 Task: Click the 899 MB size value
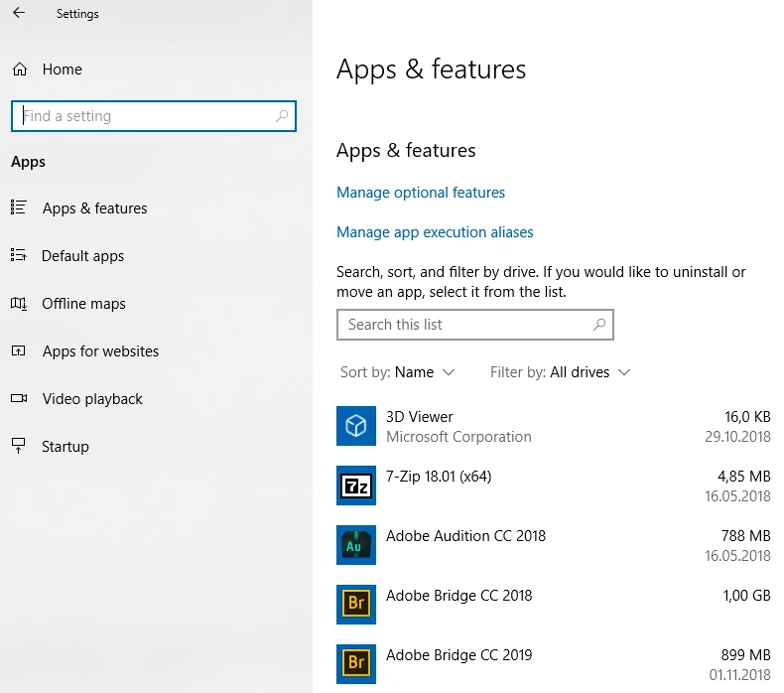745,655
